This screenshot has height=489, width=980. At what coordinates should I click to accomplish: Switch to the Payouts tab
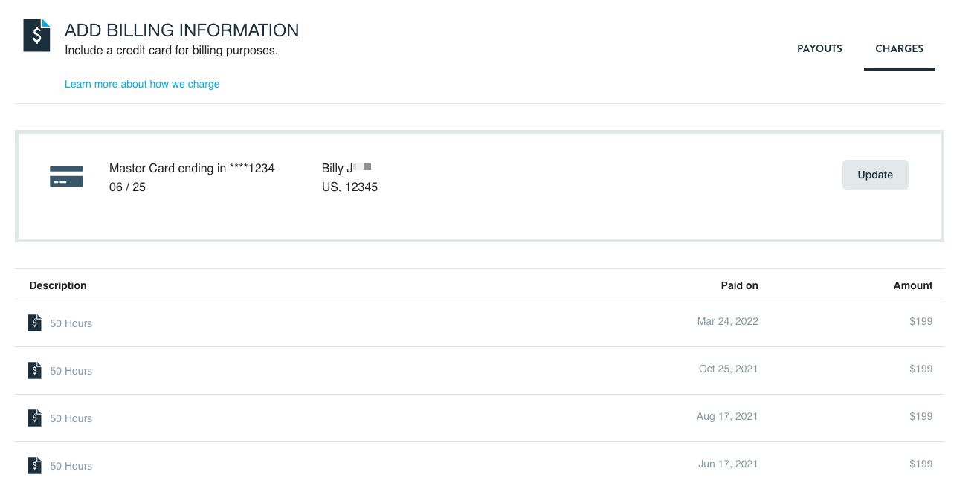[x=819, y=48]
